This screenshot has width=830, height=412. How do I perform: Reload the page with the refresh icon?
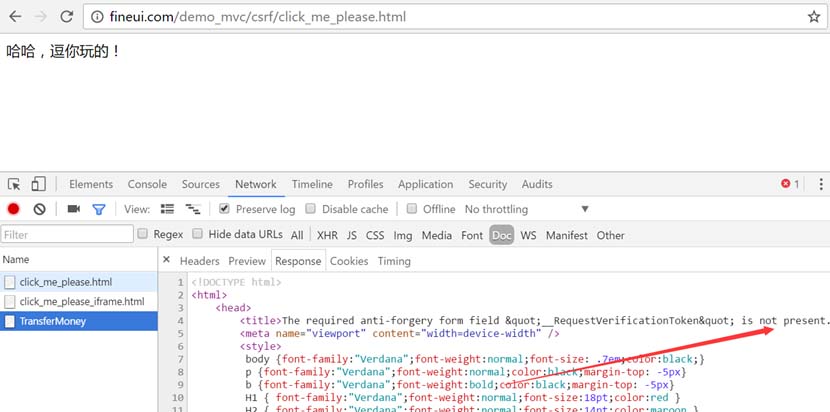click(66, 17)
